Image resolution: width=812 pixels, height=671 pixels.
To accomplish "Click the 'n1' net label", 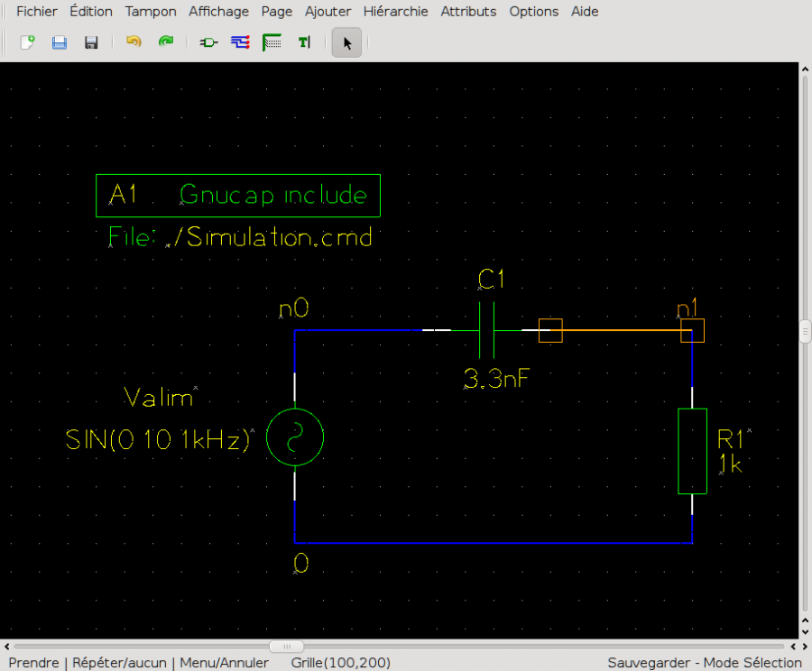I will tap(687, 308).
